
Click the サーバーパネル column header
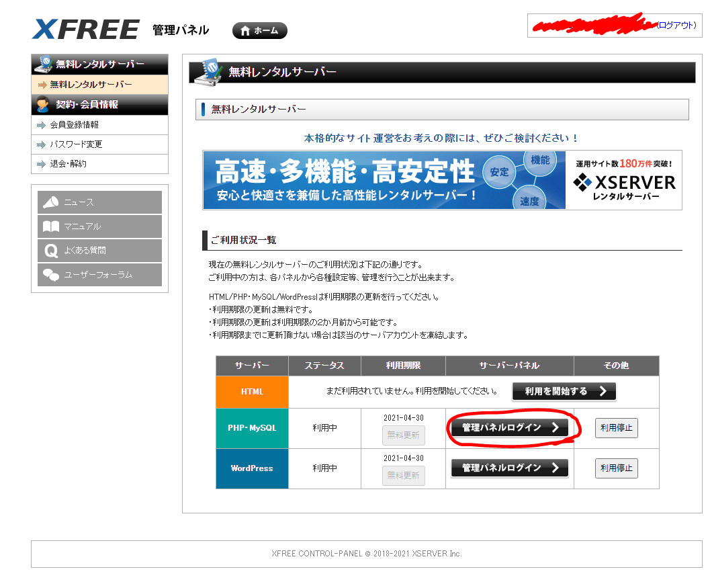(510, 366)
